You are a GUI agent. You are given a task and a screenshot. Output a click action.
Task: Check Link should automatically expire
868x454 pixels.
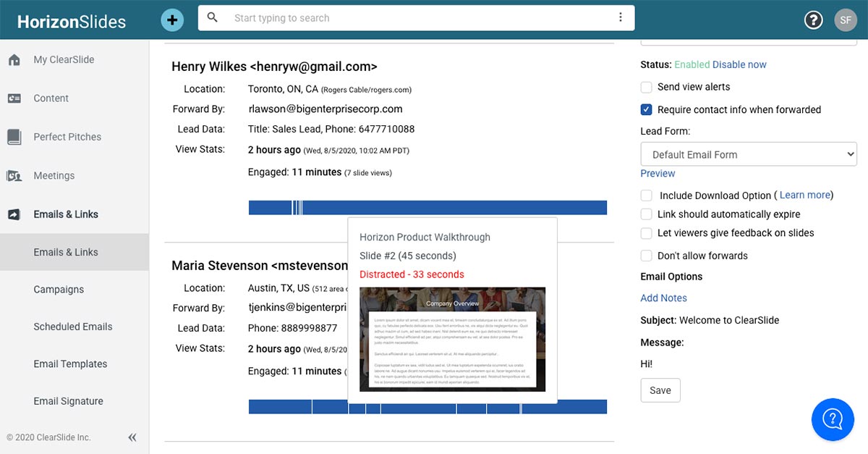(647, 214)
